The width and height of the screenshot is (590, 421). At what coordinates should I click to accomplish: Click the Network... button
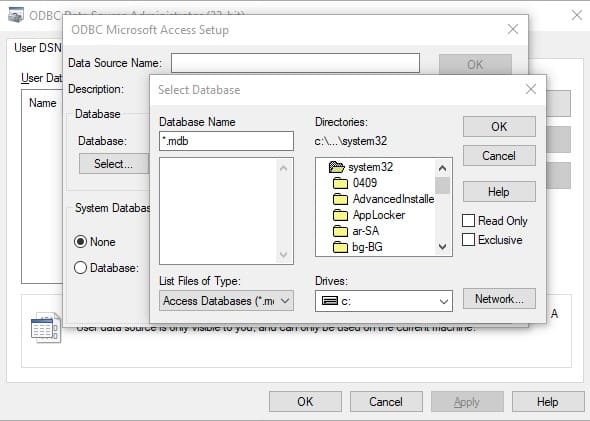click(499, 299)
